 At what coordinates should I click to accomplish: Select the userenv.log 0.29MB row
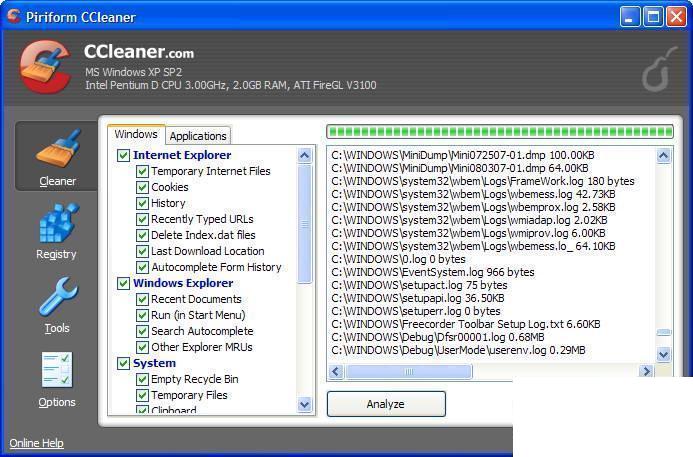tap(458, 350)
